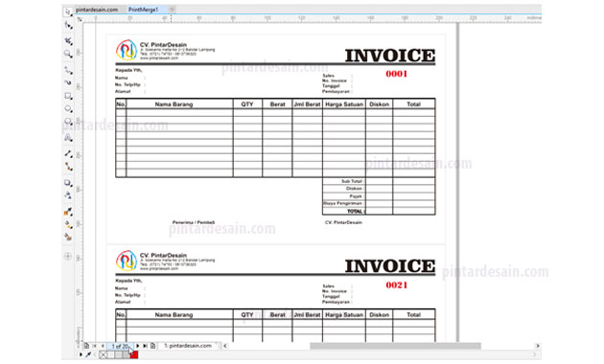Select the Parallel Dimension tool

click(x=68, y=153)
